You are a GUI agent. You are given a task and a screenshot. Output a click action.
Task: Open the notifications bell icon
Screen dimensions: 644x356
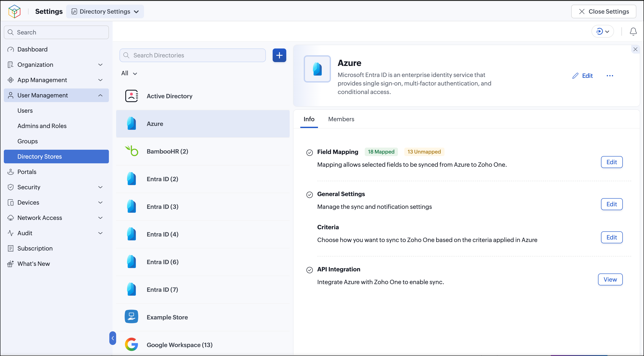tap(633, 31)
